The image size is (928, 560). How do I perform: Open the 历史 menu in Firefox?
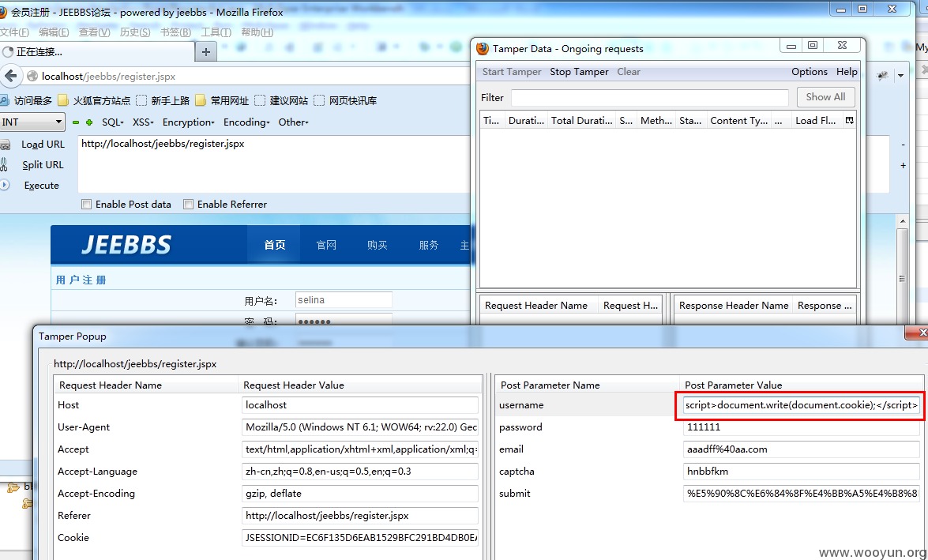tap(135, 32)
